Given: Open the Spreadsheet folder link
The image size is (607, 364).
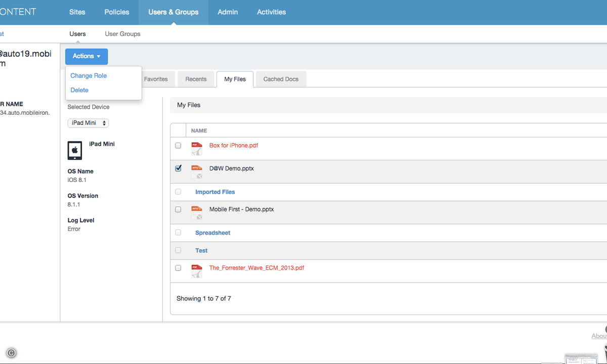Looking at the screenshot, I should click(213, 233).
